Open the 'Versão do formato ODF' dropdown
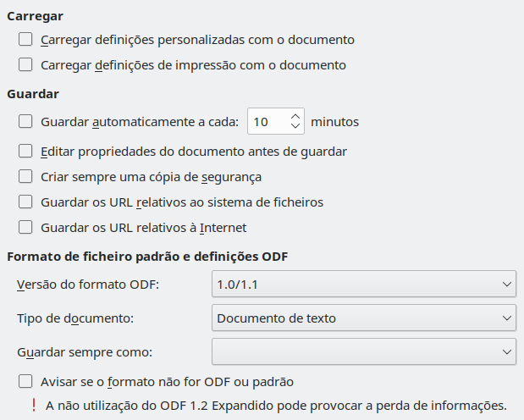This screenshot has width=524, height=420. pyautogui.click(x=363, y=285)
